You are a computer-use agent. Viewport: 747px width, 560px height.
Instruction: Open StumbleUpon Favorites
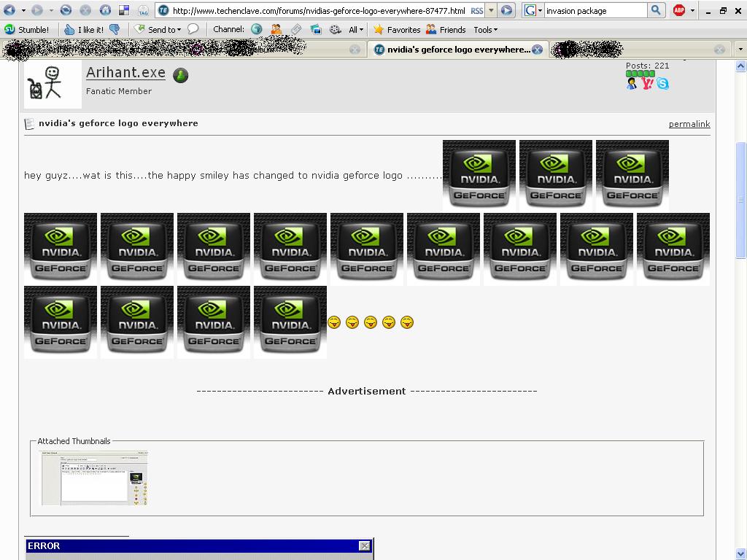point(397,29)
